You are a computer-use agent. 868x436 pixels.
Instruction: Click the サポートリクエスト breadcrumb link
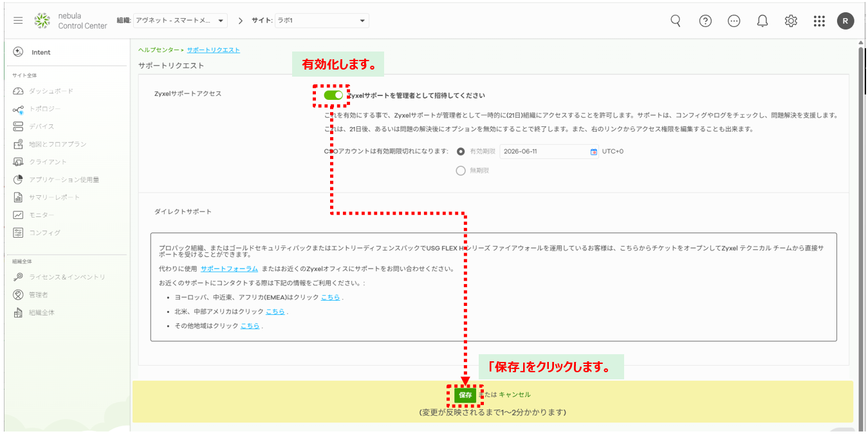point(214,50)
